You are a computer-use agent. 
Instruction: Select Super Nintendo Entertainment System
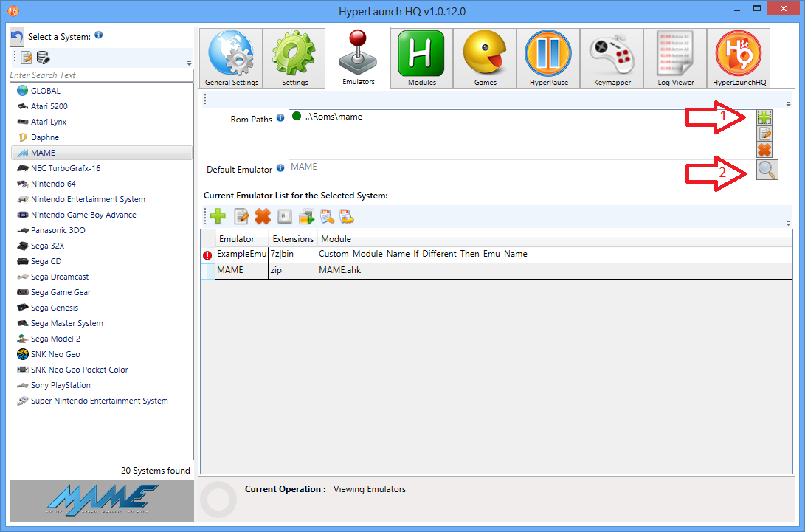(102, 401)
